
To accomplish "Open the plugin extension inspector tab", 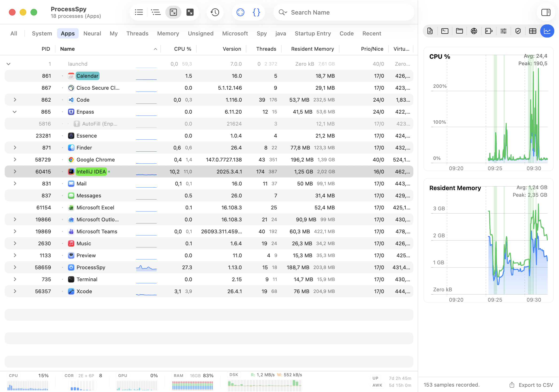I will point(489,31).
